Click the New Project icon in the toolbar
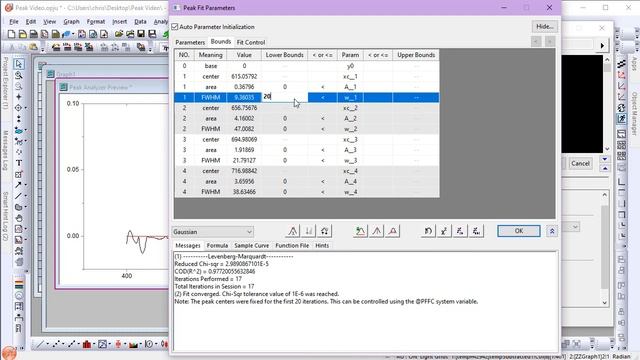This screenshot has width=640, height=360. pyautogui.click(x=11, y=34)
